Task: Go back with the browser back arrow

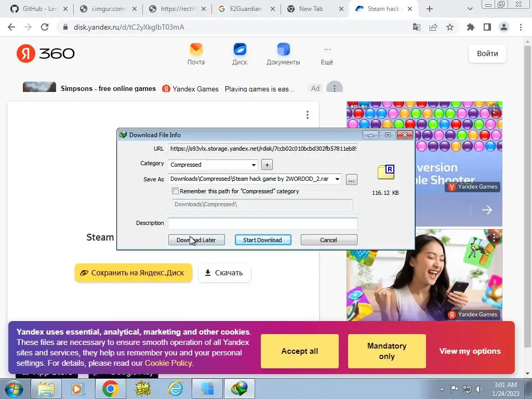Action: (x=11, y=27)
